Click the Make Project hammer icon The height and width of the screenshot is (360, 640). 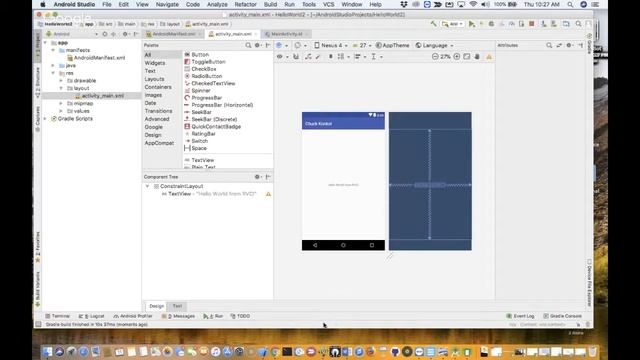(x=433, y=24)
